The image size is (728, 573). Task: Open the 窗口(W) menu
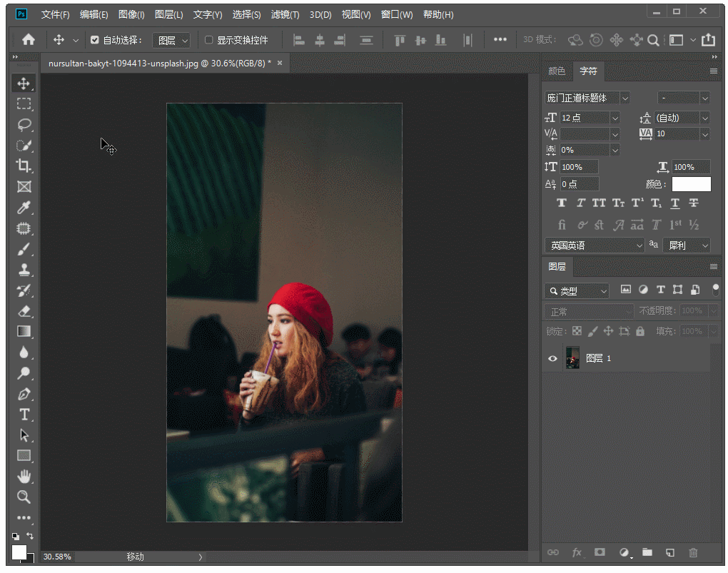(x=397, y=15)
